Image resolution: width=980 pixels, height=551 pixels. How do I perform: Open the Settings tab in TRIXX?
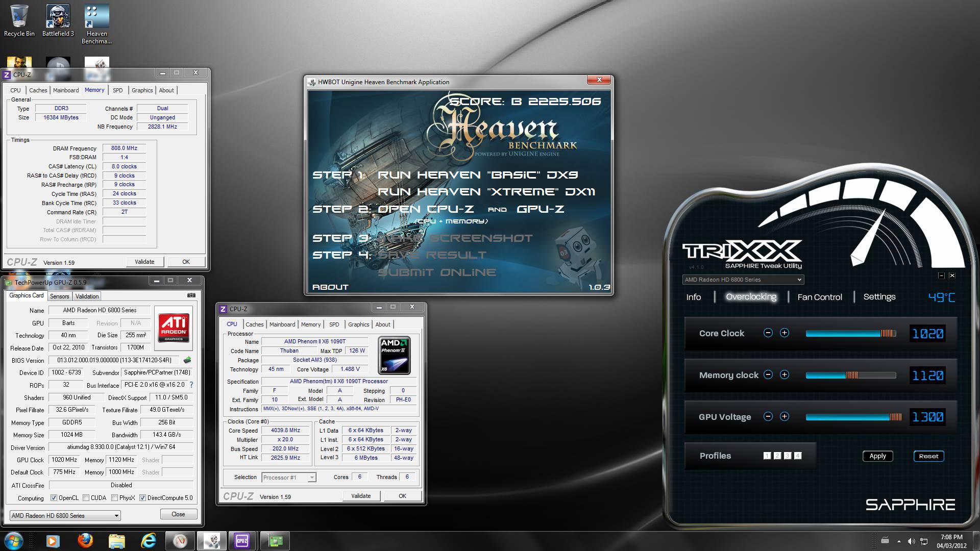pyautogui.click(x=879, y=297)
